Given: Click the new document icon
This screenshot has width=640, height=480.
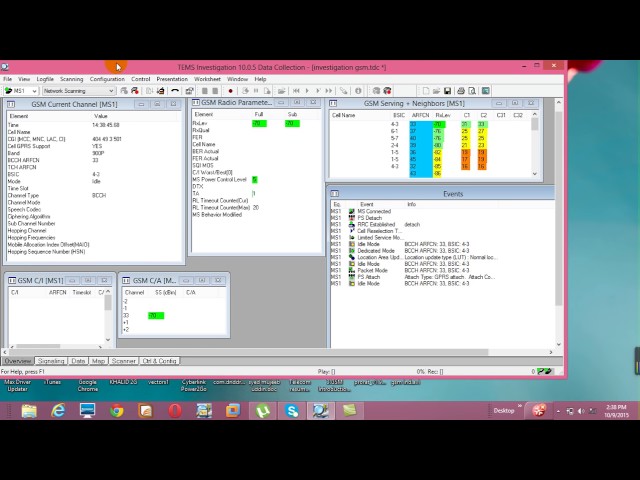Looking at the screenshot, I should (426, 91).
